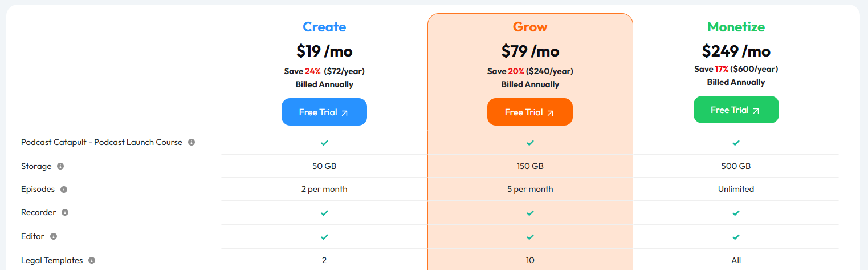Click info icon beside Podcast Launch Course
The height and width of the screenshot is (270, 868).
tap(191, 142)
